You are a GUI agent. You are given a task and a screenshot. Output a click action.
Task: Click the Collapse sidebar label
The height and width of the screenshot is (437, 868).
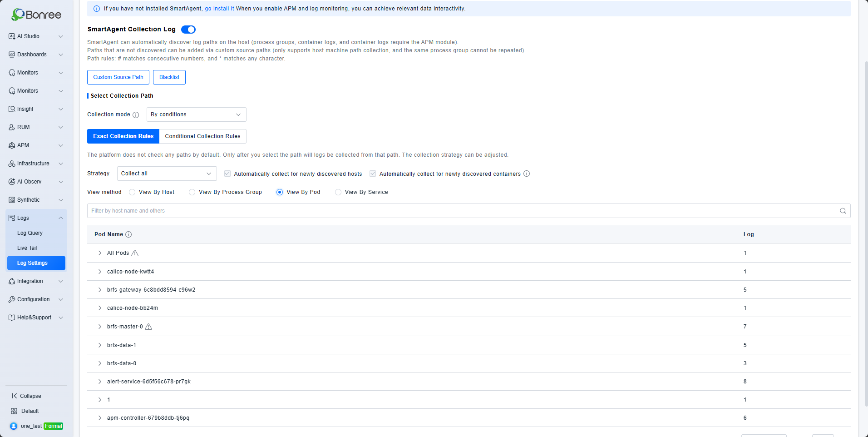(x=30, y=396)
